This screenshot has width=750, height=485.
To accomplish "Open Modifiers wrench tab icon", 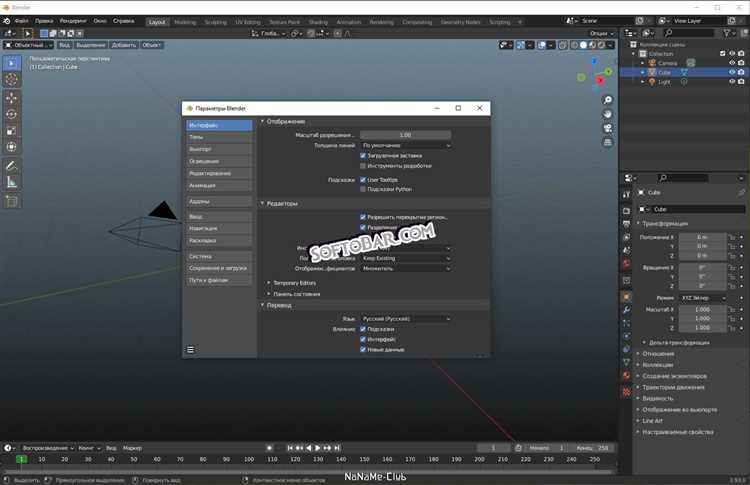I will coord(627,310).
